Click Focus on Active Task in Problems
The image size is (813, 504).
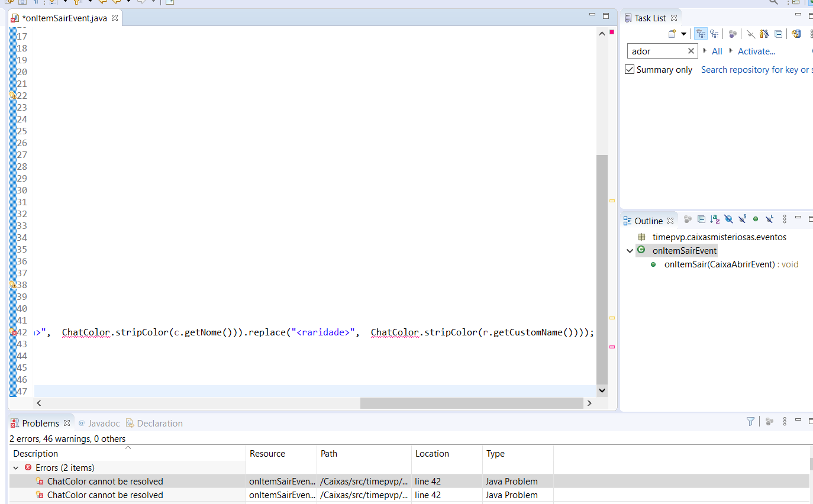click(769, 421)
